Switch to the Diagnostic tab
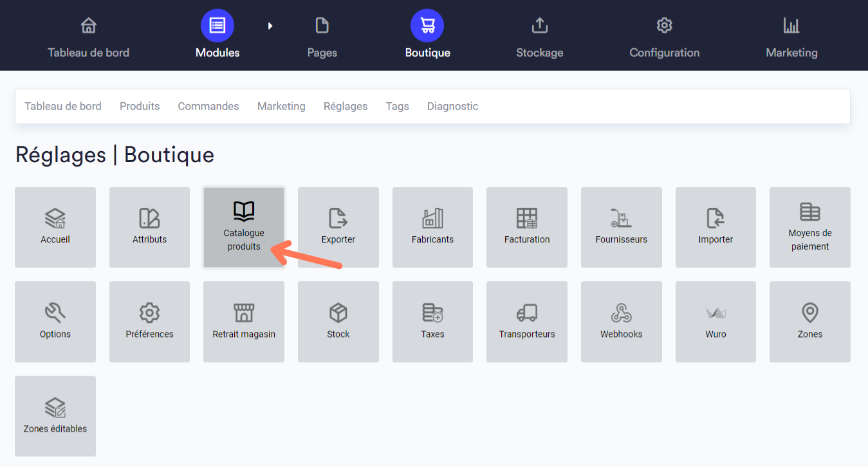868x467 pixels. point(453,106)
